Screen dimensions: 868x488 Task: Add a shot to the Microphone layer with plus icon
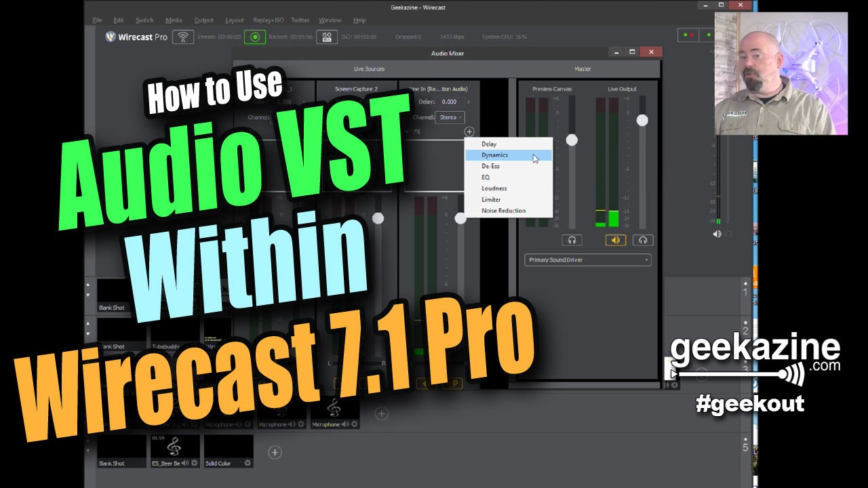pos(382,413)
